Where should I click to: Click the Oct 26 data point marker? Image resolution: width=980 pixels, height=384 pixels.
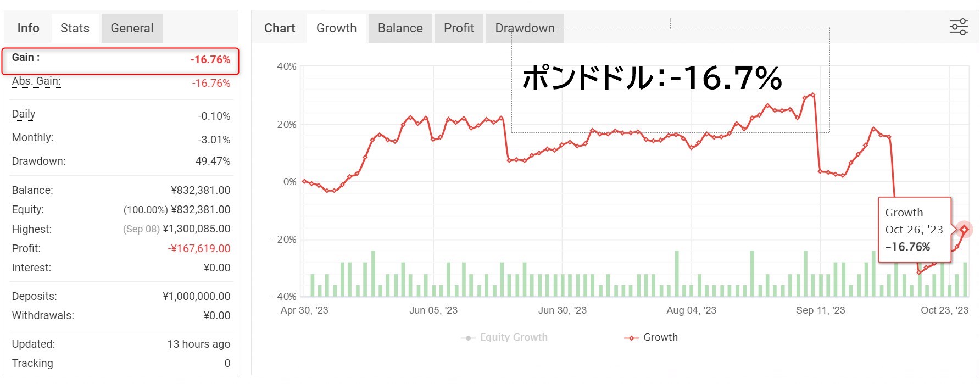[x=964, y=229]
